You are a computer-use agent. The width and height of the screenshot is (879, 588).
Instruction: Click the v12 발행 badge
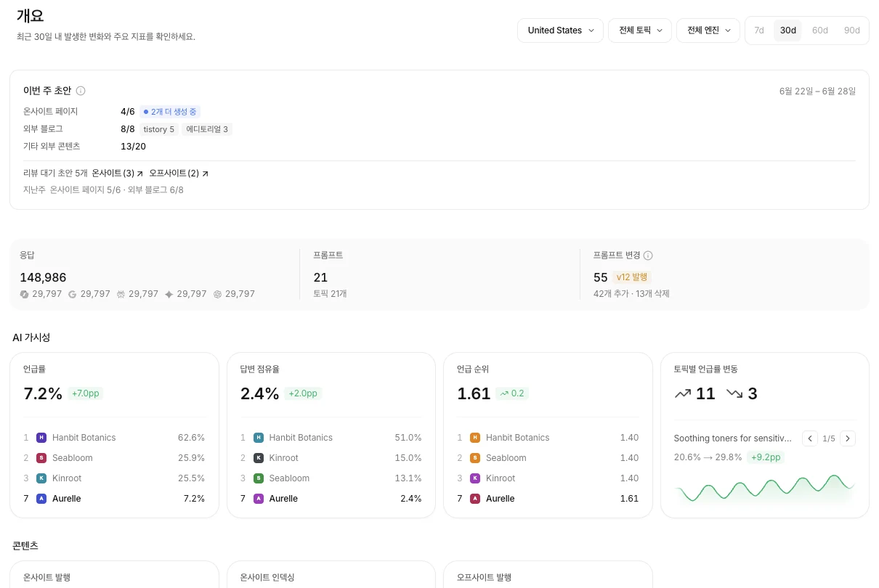[x=632, y=277]
